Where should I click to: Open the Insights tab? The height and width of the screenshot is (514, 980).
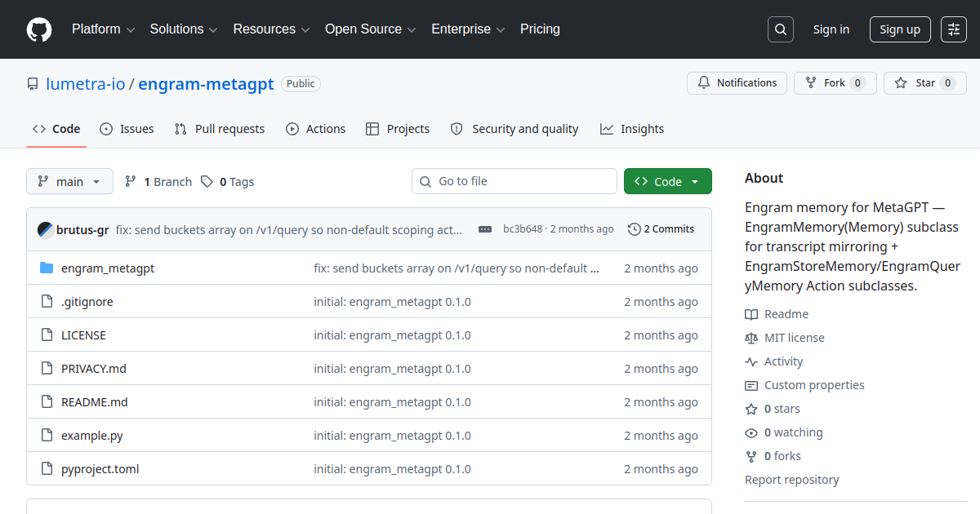tap(632, 129)
